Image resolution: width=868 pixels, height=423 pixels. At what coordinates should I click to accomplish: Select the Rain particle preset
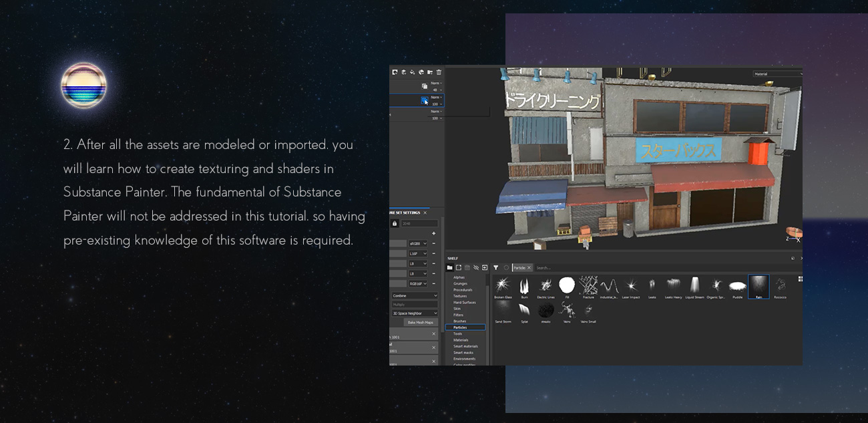pos(758,287)
